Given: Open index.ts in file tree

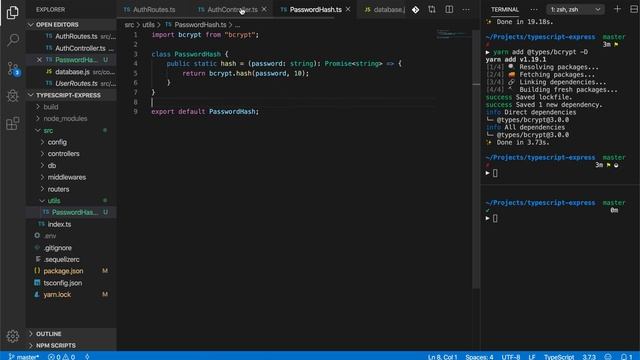Looking at the screenshot, I should click(59, 224).
